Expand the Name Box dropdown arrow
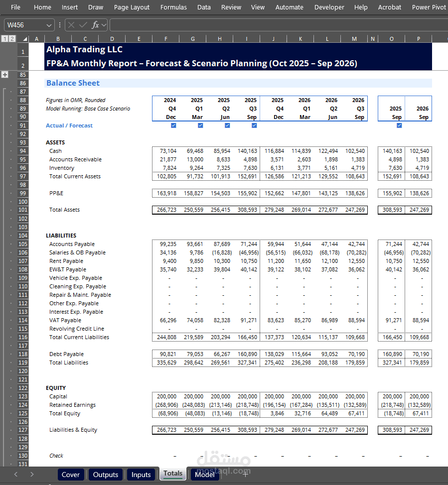 pyautogui.click(x=49, y=25)
